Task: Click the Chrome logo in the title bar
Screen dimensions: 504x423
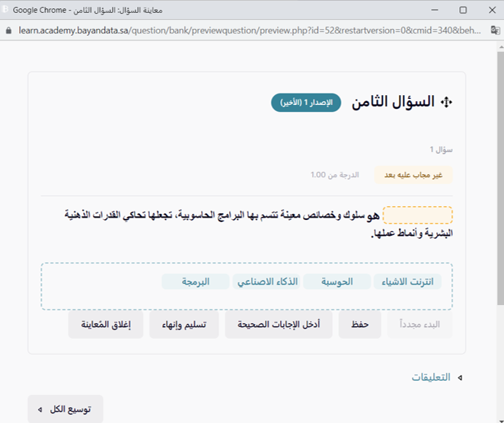Action: (7, 10)
